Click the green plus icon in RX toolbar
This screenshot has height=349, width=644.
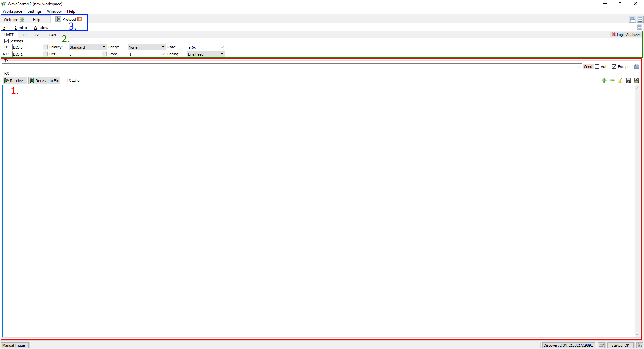604,80
